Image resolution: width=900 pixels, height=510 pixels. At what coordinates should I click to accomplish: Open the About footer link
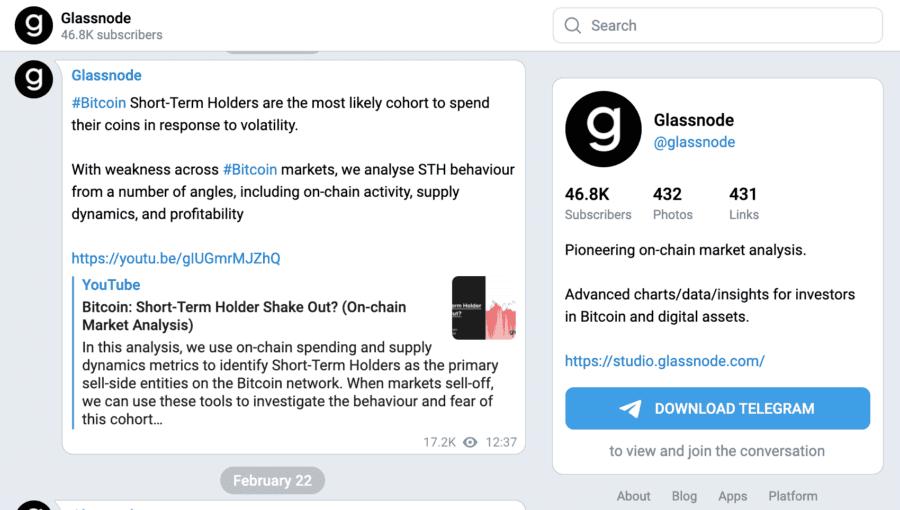point(633,496)
